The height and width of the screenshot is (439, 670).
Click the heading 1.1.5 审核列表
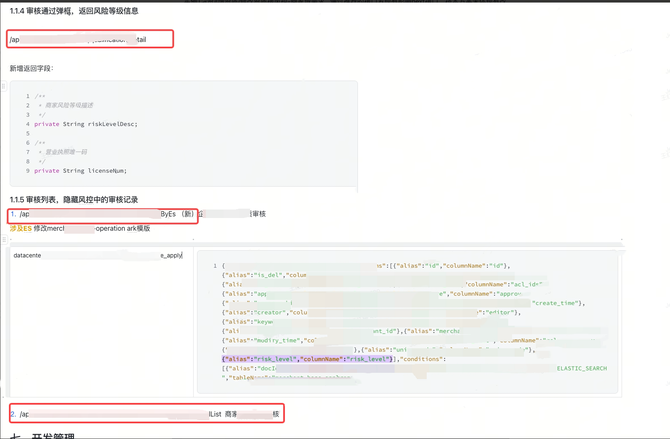[x=74, y=200]
